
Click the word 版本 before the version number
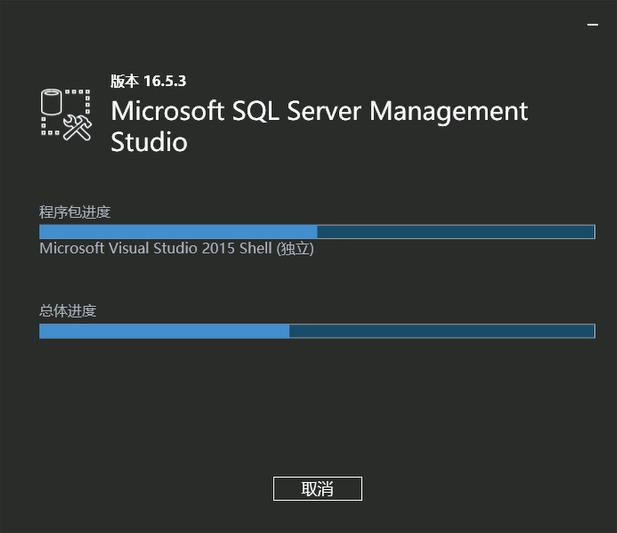tap(124, 81)
